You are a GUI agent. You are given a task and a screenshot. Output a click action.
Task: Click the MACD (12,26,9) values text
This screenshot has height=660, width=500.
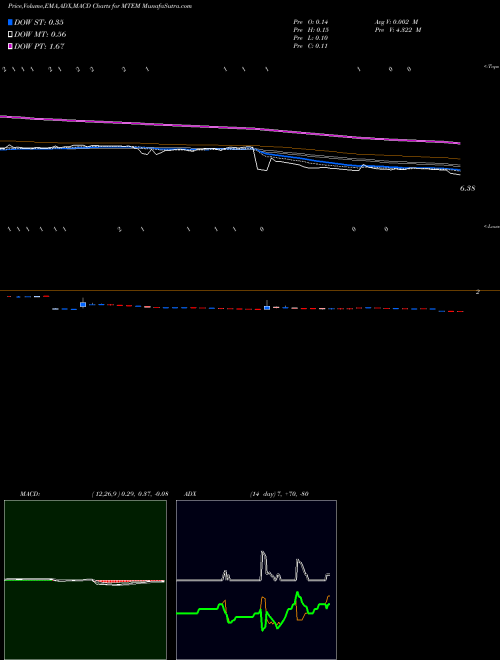point(130,494)
